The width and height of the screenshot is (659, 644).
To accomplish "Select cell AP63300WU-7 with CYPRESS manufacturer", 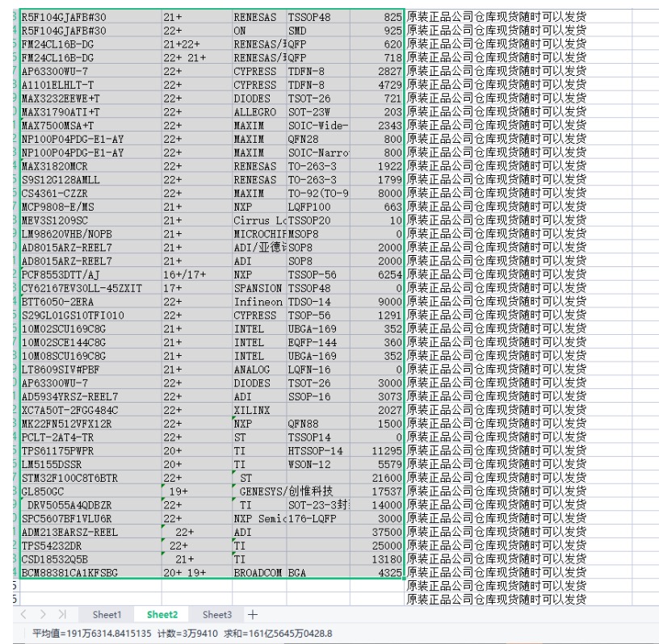I will point(90,71).
